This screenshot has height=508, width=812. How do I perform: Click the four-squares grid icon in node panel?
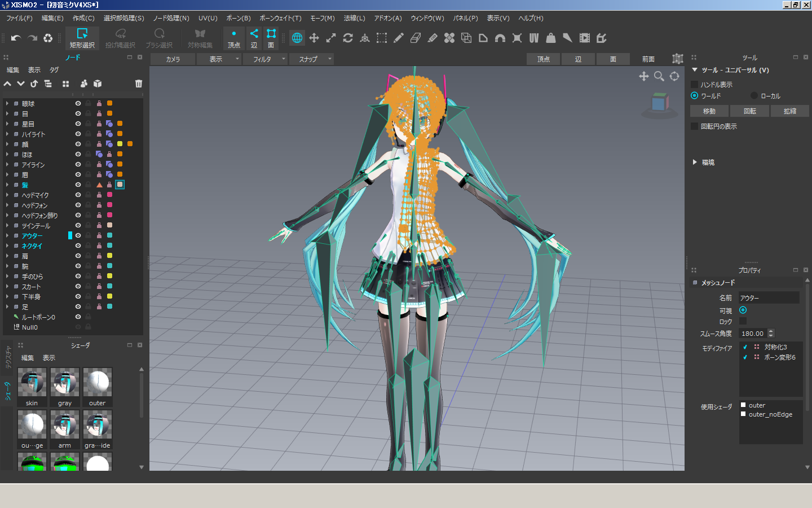click(x=65, y=84)
